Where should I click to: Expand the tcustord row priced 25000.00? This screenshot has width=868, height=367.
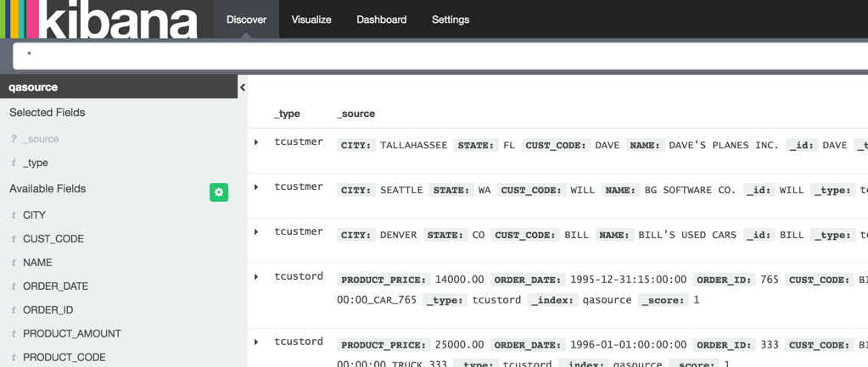(x=256, y=342)
